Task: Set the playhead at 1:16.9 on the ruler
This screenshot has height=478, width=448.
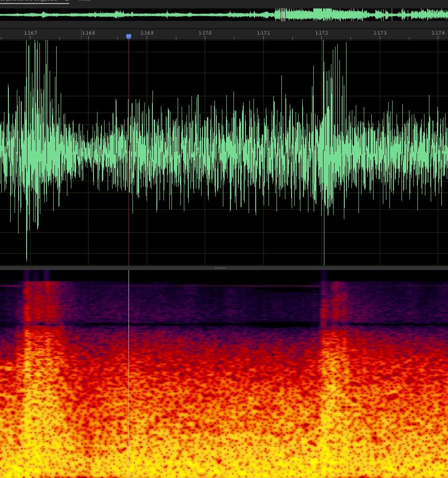Action: [147, 33]
